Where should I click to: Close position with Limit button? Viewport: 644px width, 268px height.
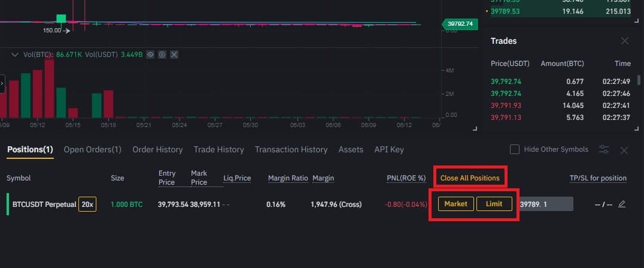(x=494, y=204)
